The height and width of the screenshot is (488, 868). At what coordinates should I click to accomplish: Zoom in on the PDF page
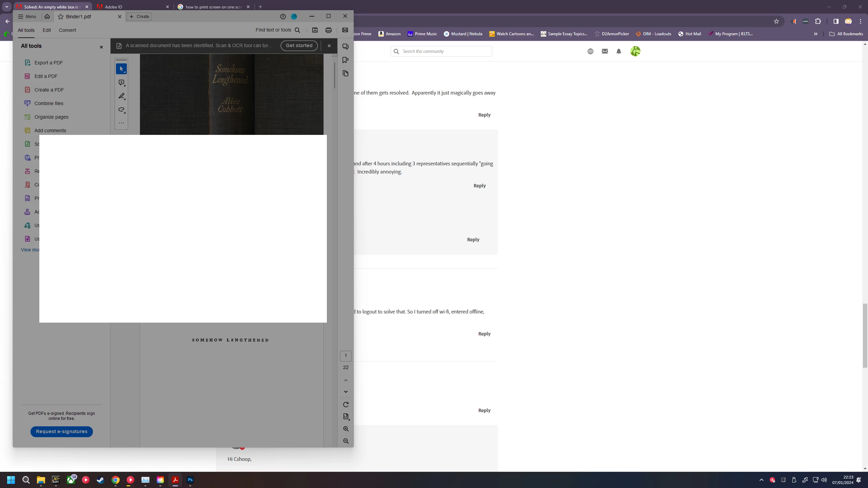click(x=346, y=429)
